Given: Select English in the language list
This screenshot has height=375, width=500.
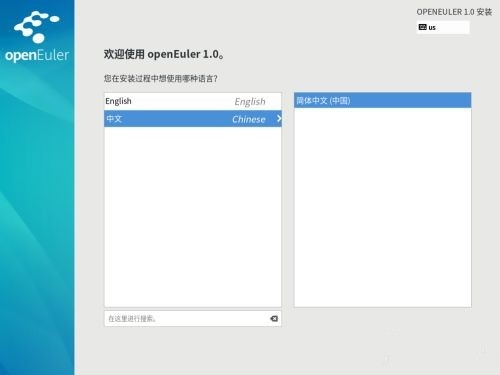Looking at the screenshot, I should pyautogui.click(x=193, y=101).
